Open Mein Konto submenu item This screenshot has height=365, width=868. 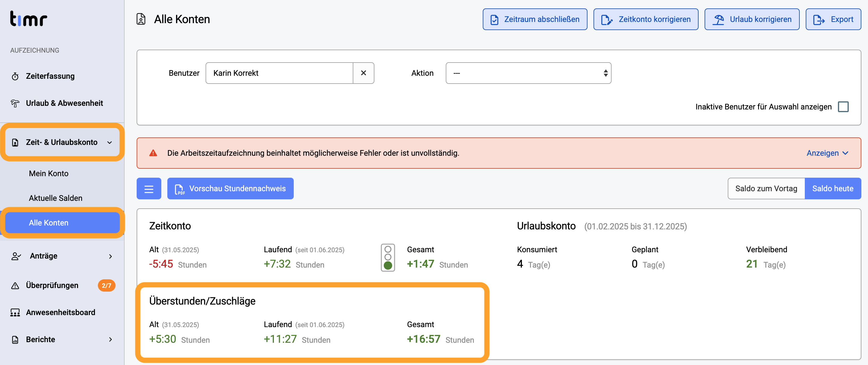(x=48, y=173)
